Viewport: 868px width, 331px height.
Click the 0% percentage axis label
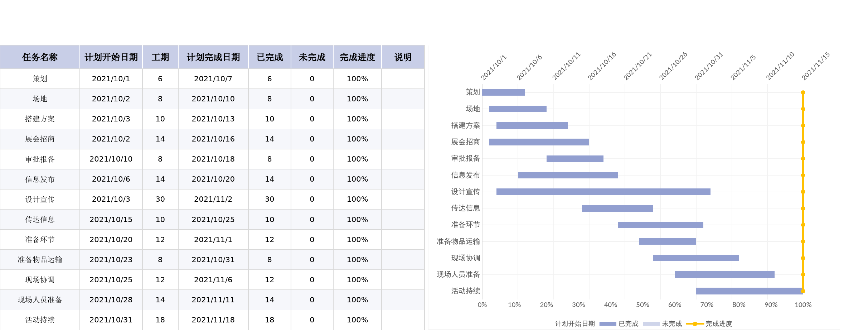click(482, 305)
